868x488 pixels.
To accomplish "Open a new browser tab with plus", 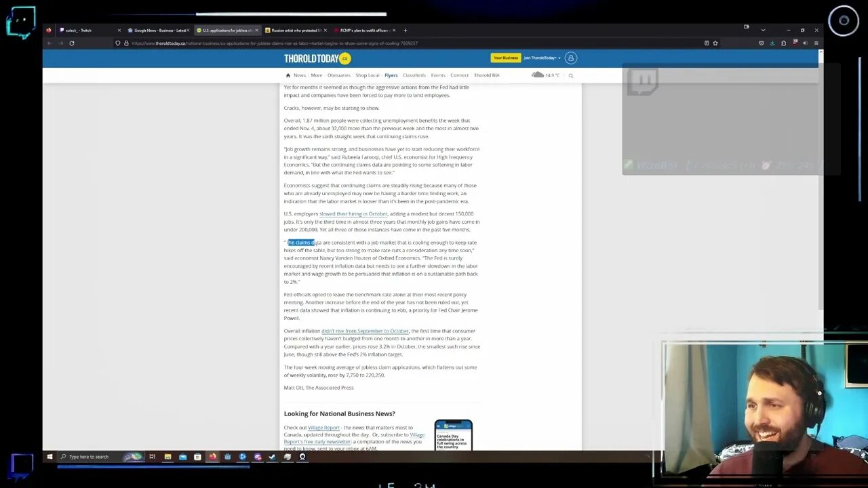I will coord(405,30).
